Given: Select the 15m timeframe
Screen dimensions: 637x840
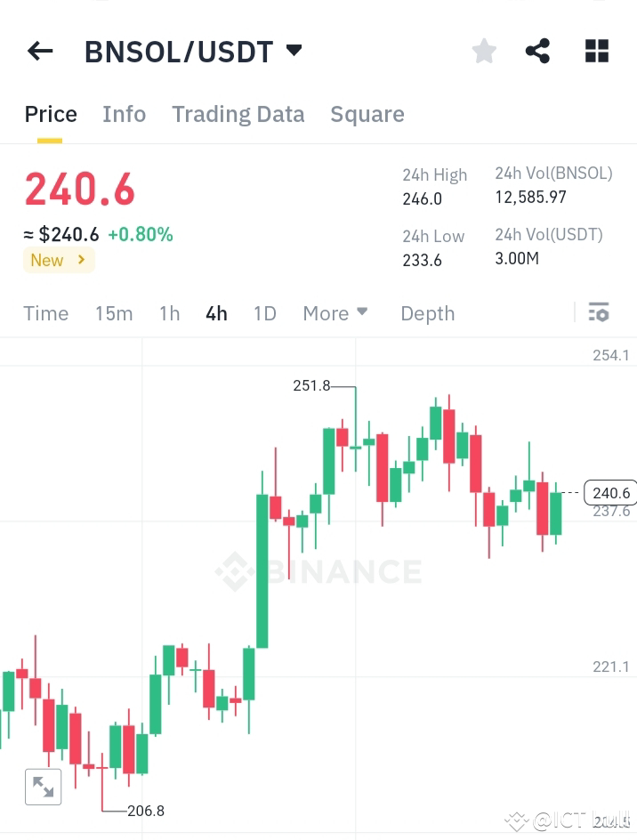Looking at the screenshot, I should pyautogui.click(x=114, y=313).
